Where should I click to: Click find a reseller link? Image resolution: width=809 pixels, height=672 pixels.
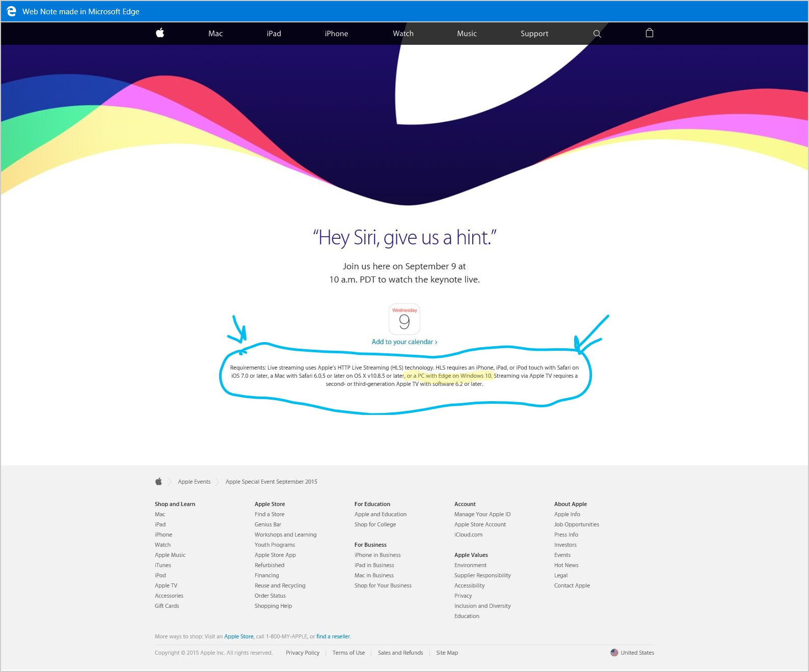pos(333,636)
